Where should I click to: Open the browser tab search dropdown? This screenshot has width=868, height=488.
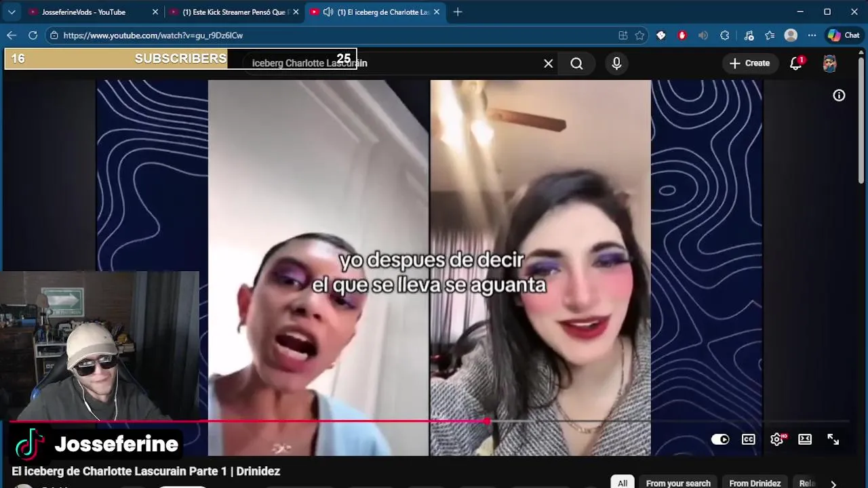click(x=12, y=12)
